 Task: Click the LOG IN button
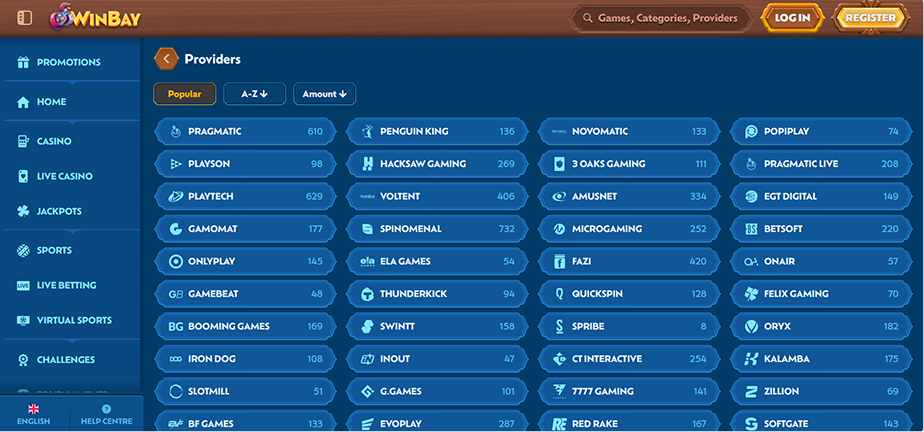click(x=792, y=18)
